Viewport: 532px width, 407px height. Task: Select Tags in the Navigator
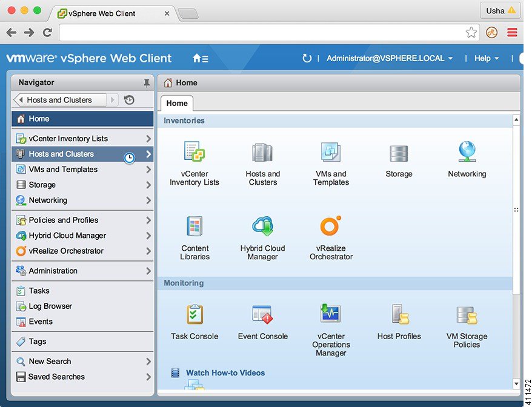click(82, 342)
